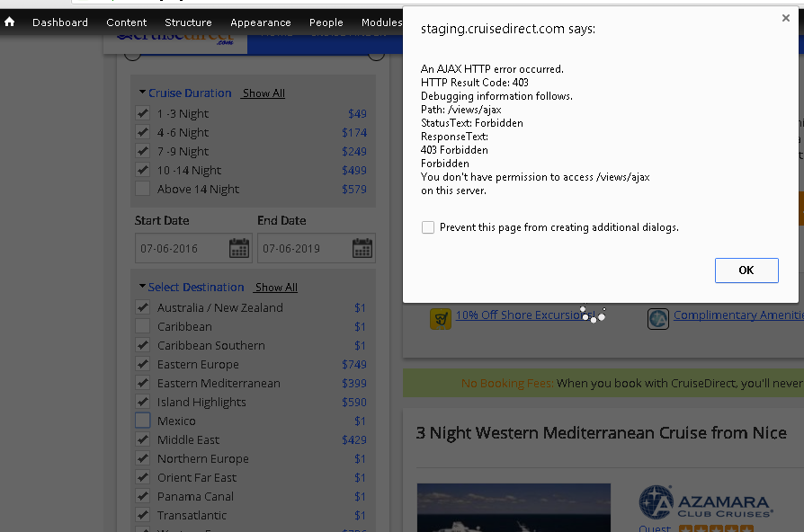Viewport: 804px width, 532px height.
Task: Uncheck the 10-14 Night duration
Action: pos(143,170)
